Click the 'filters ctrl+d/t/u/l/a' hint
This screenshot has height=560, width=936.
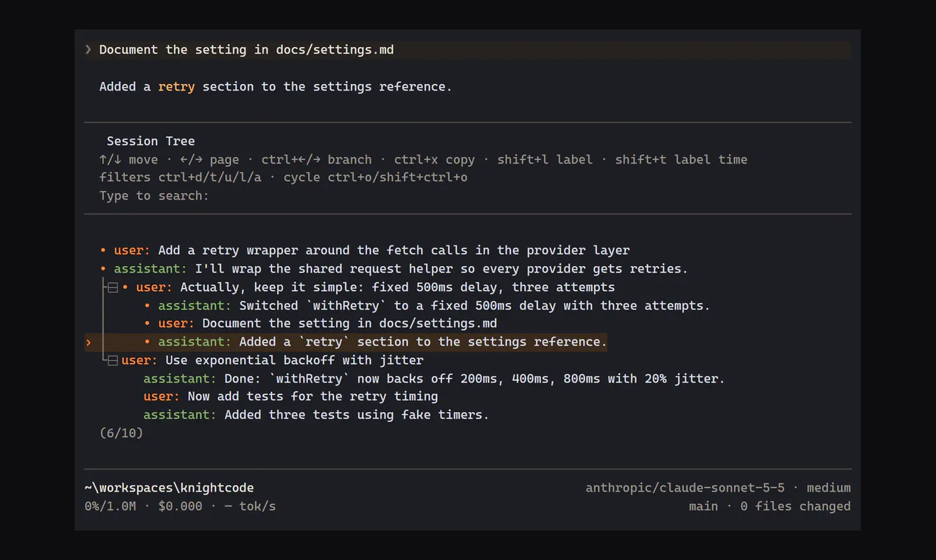point(180,178)
